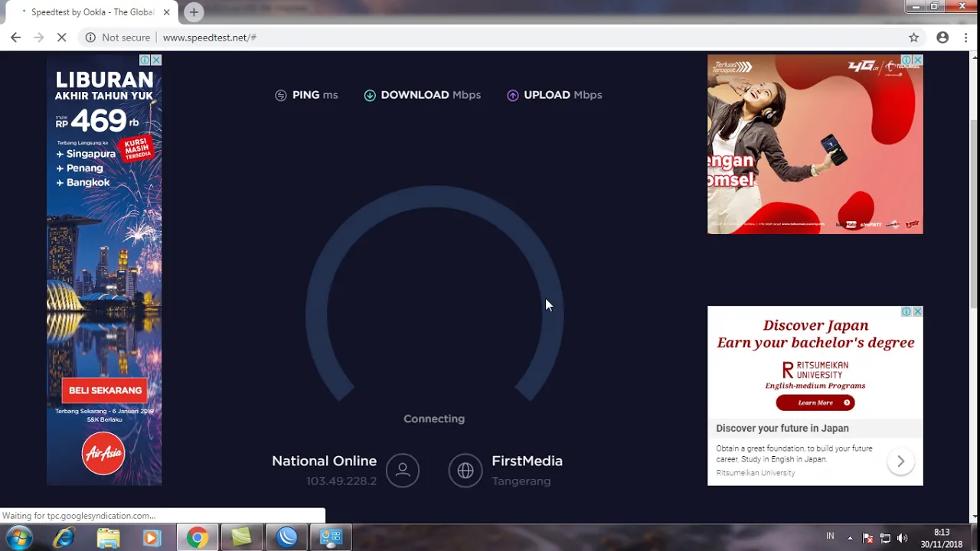Open the Discover your future in Japan headline
This screenshot has width=980, height=551.
(782, 429)
